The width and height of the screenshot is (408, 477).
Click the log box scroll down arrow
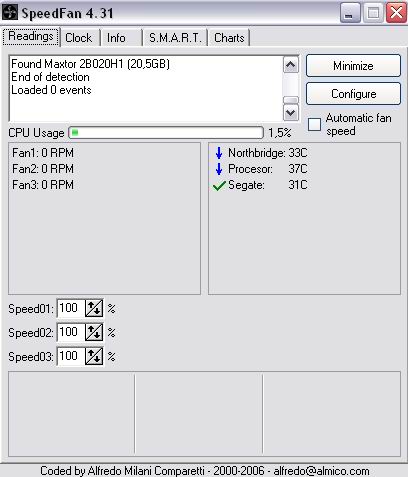(291, 113)
